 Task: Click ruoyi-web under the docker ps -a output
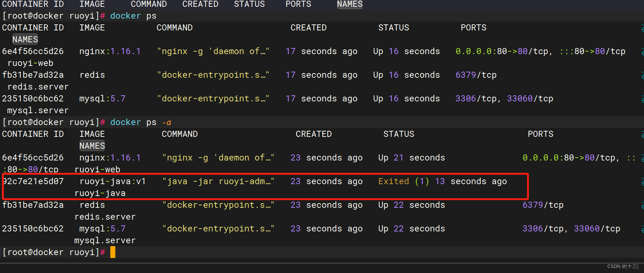pyautogui.click(x=97, y=169)
